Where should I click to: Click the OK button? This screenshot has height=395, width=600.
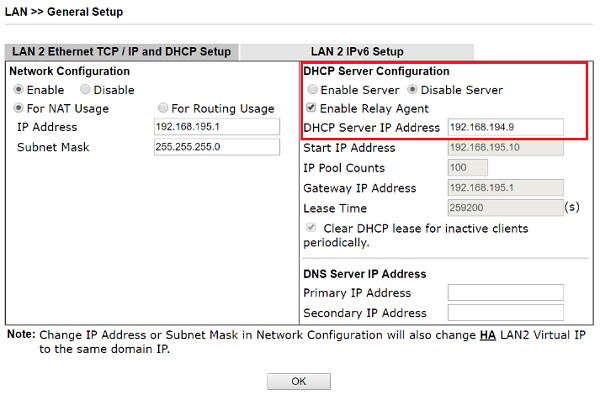299,381
